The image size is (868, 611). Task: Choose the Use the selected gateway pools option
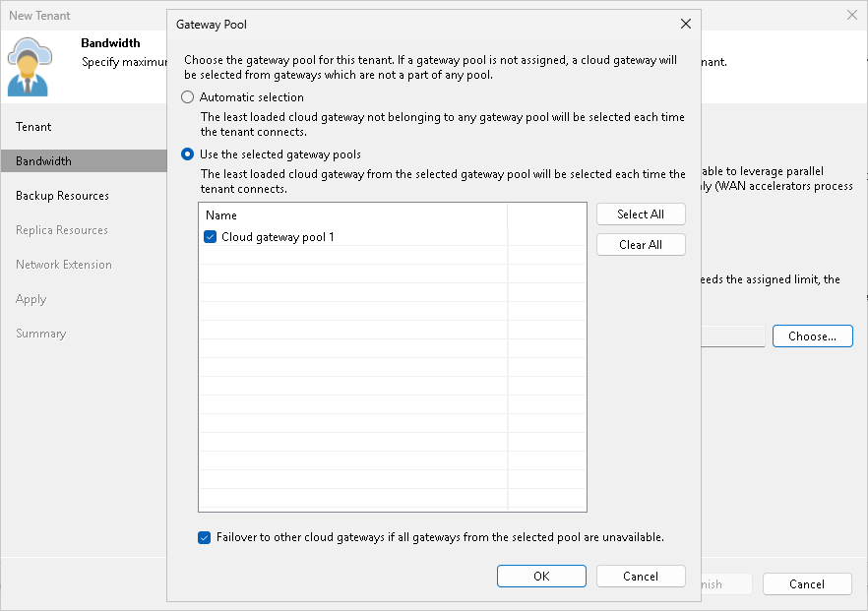(x=187, y=153)
